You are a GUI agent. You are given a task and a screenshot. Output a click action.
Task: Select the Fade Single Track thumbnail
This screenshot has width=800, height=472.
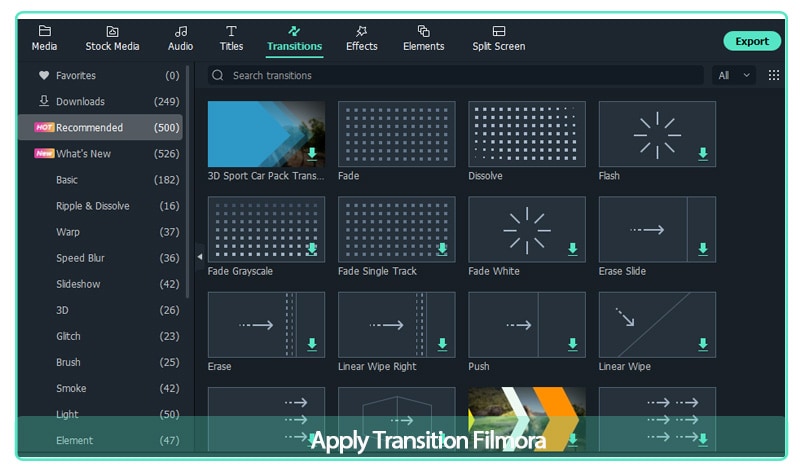(396, 229)
